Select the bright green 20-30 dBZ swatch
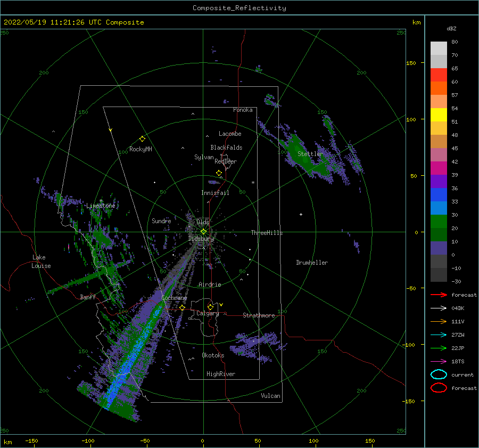Image resolution: width=479 pixels, height=448 pixels. (439, 222)
